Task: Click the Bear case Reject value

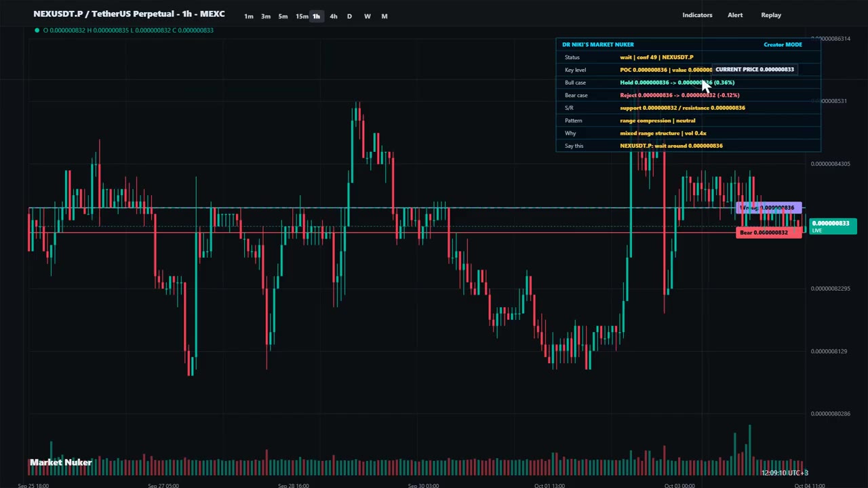Action: point(679,96)
